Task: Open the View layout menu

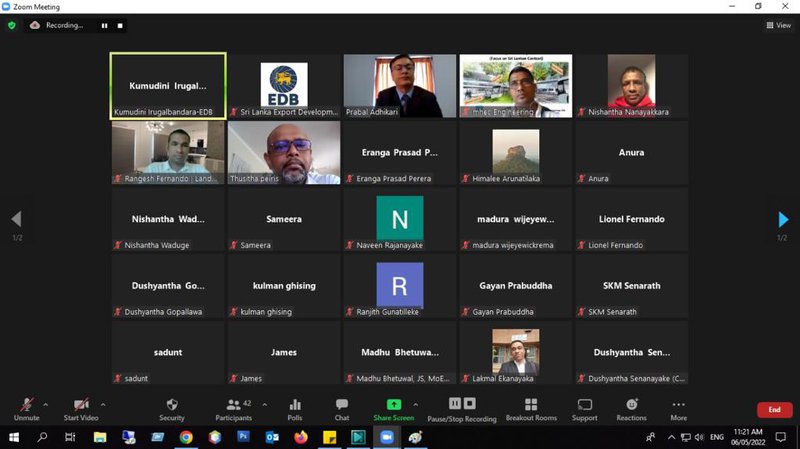Action: click(779, 25)
